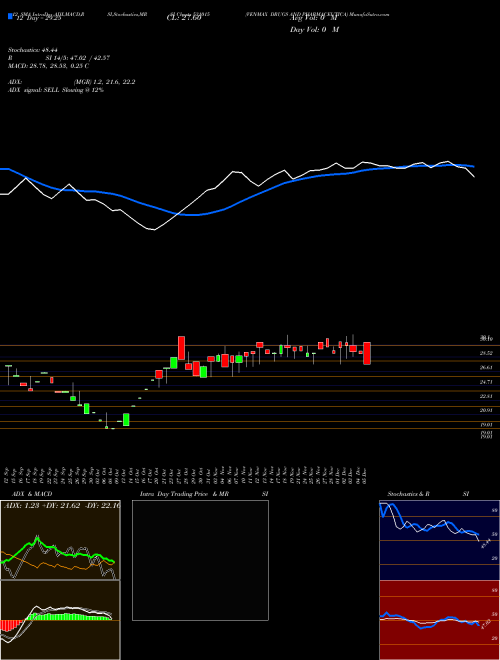This screenshot has width=500, height=660.
Task: Open the red-background RSI chart panel
Action: click(x=439, y=620)
